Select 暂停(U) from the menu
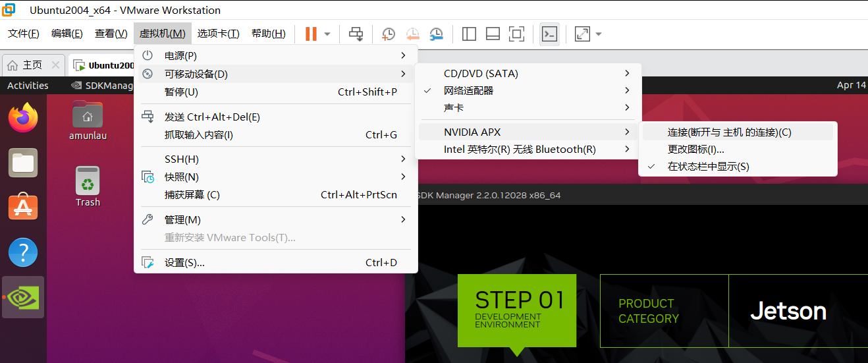The width and height of the screenshot is (868, 363). coord(276,92)
